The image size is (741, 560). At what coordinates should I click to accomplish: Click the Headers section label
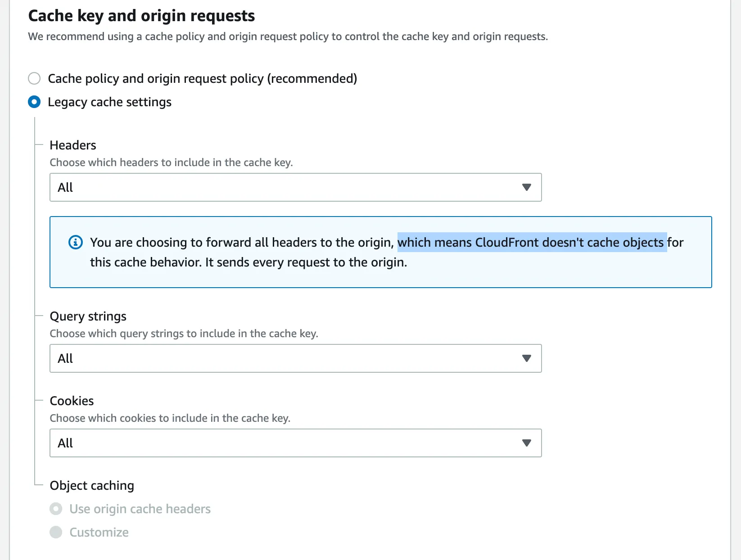[73, 145]
